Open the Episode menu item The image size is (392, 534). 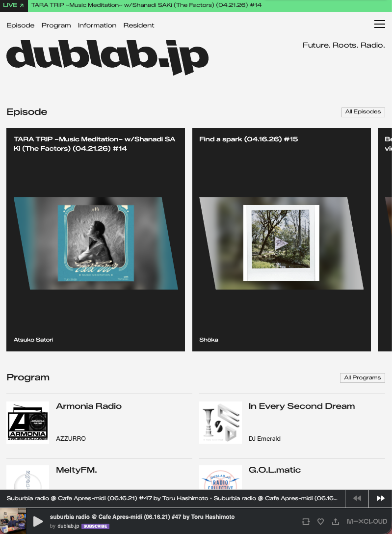pyautogui.click(x=21, y=25)
